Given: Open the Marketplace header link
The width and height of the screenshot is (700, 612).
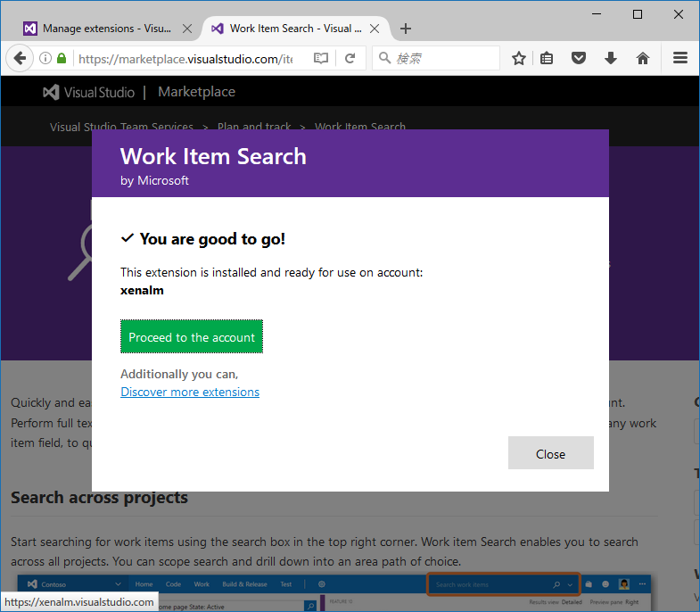Looking at the screenshot, I should [196, 92].
